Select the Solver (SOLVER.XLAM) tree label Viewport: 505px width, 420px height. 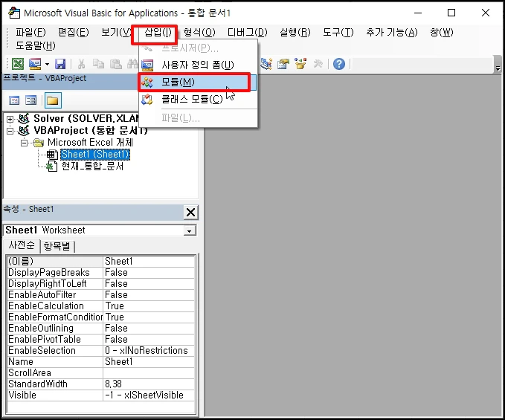click(86, 119)
